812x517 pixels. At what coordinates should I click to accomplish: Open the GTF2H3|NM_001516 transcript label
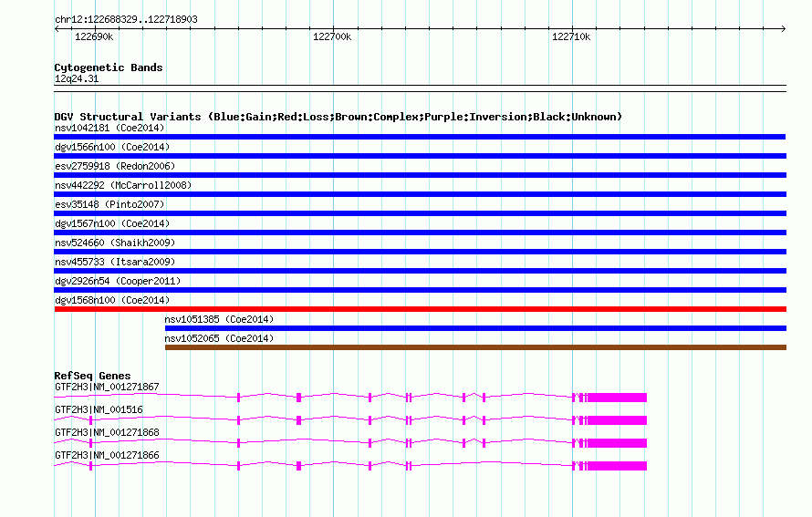(99, 410)
